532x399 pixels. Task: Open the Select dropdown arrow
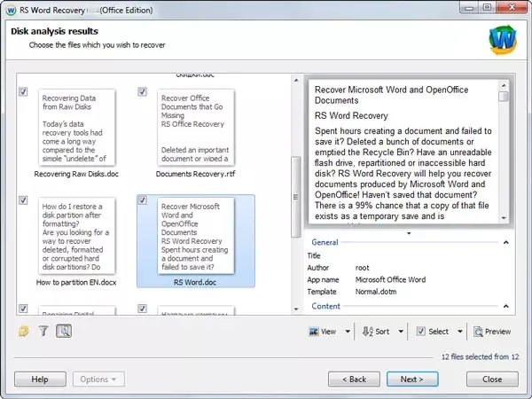point(459,332)
